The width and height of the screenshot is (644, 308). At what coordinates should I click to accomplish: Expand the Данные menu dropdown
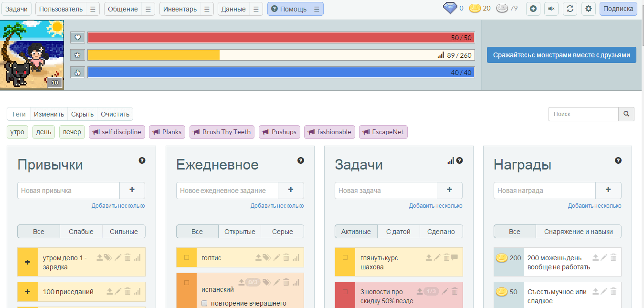click(x=256, y=9)
